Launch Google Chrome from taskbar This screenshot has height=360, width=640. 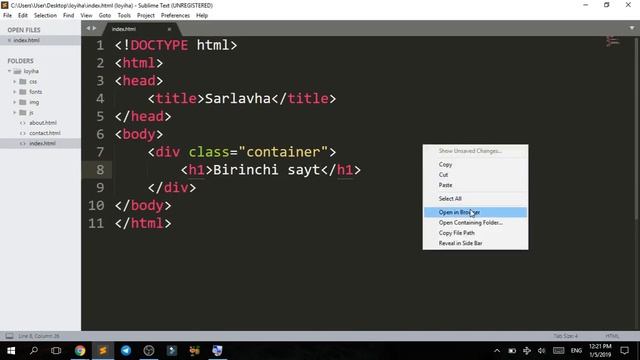pos(80,351)
